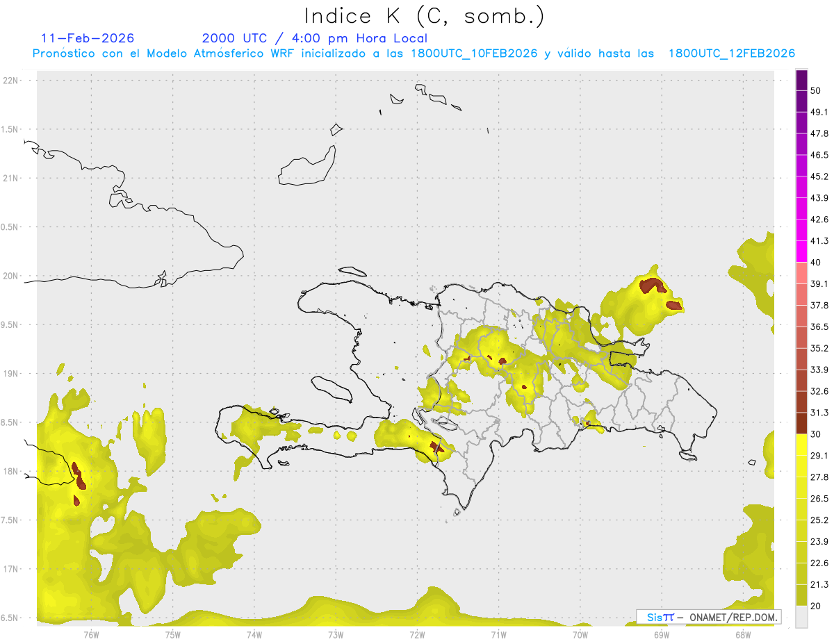Click the colorbar value "41.3"
Image resolution: width=834 pixels, height=644 pixels.
pos(819,241)
